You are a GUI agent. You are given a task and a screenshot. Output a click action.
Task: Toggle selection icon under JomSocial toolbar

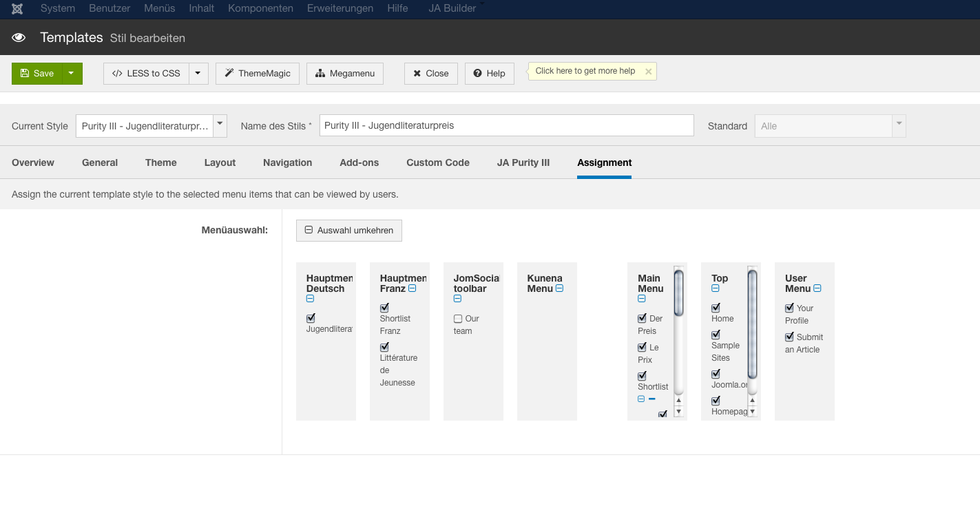coord(457,299)
